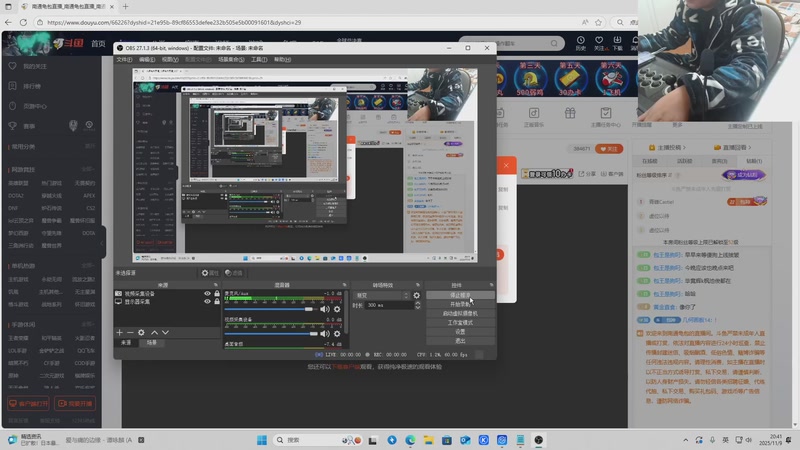The image size is (800, 450).
Task: Click Douyu search magnifier icon
Action: (554, 43)
